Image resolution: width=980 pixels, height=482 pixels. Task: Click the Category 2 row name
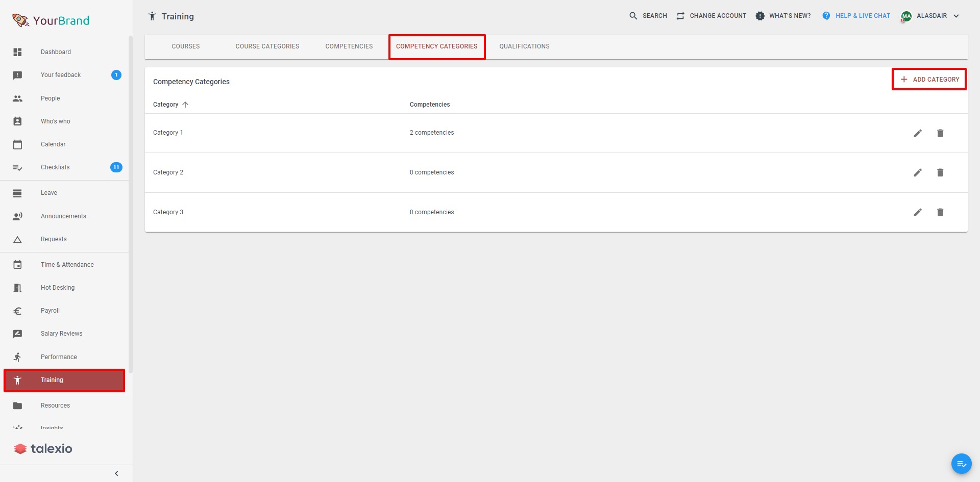168,172
